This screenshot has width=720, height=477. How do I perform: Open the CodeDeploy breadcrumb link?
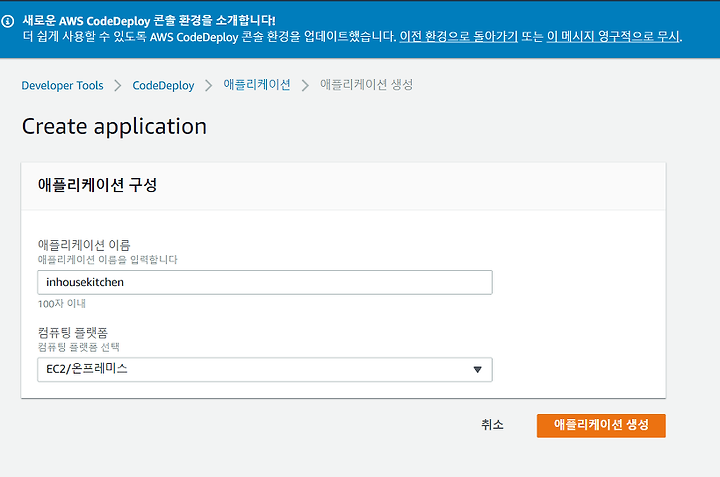163,85
